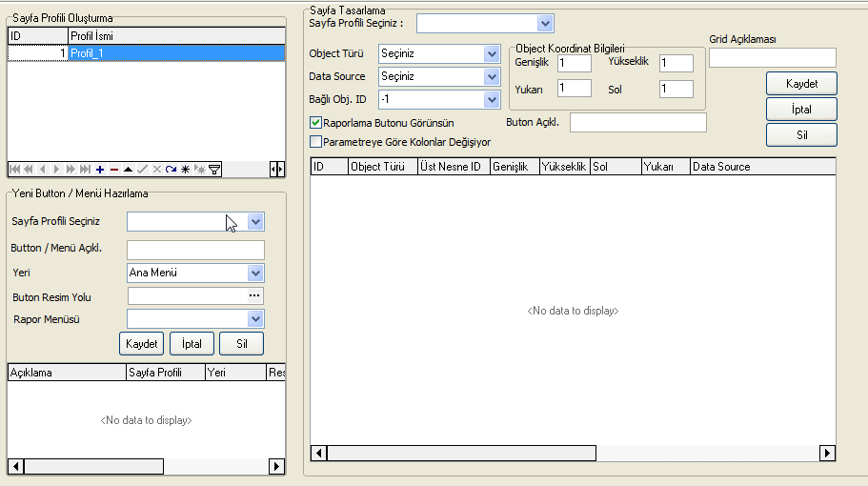Jump to last record in profile navigator
Viewport: 868px width, 486px height.
[86, 170]
